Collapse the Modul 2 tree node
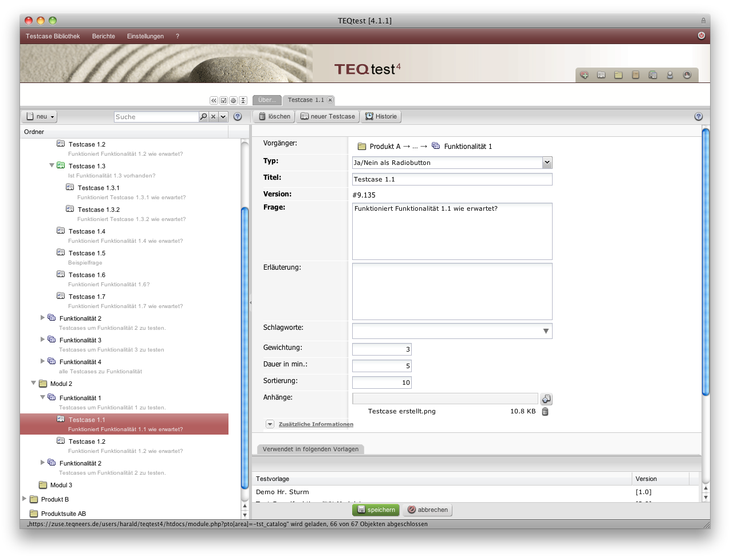Screen dimensions: 733x560 tap(33, 383)
